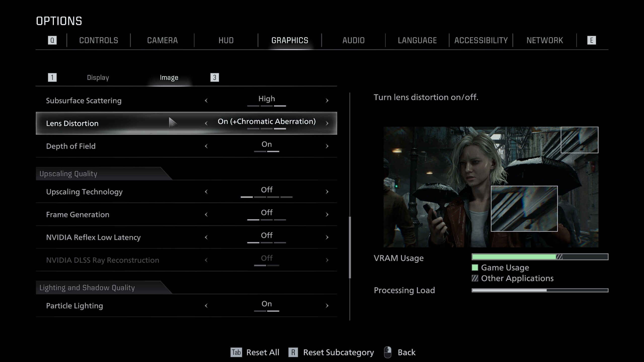The image size is (644, 362).
Task: Click the R key reset icon
Action: pos(293,352)
